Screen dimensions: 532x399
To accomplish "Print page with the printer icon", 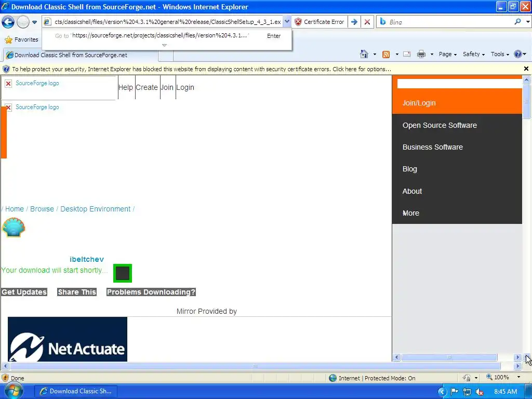I will pyautogui.click(x=421, y=54).
